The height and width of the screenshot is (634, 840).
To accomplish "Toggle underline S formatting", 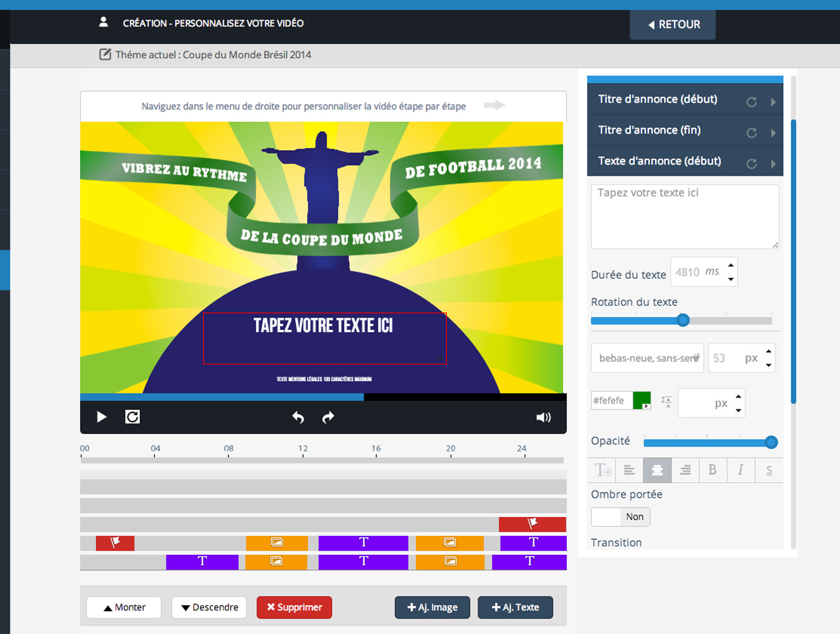I will [x=768, y=470].
